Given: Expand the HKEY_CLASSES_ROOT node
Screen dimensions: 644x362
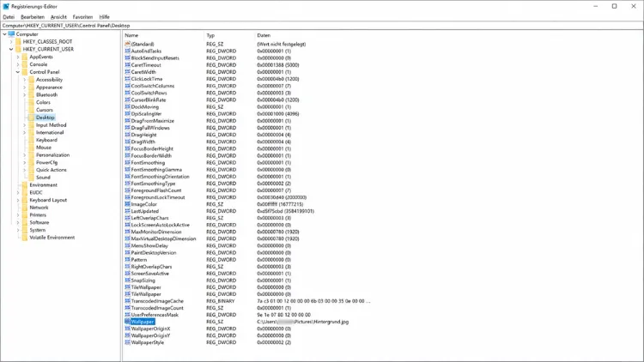Looking at the screenshot, I should (11, 41).
